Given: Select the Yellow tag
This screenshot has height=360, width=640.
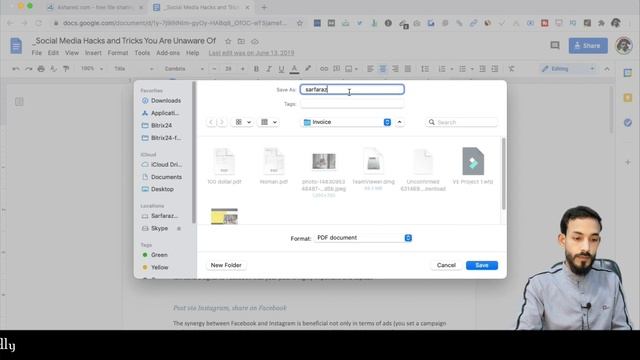Looking at the screenshot, I should pos(155,267).
